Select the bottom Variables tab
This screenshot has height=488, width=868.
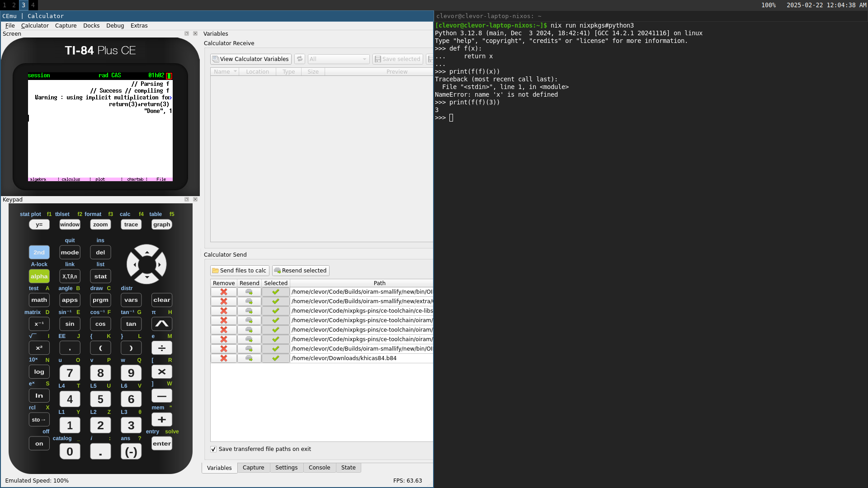tap(219, 468)
